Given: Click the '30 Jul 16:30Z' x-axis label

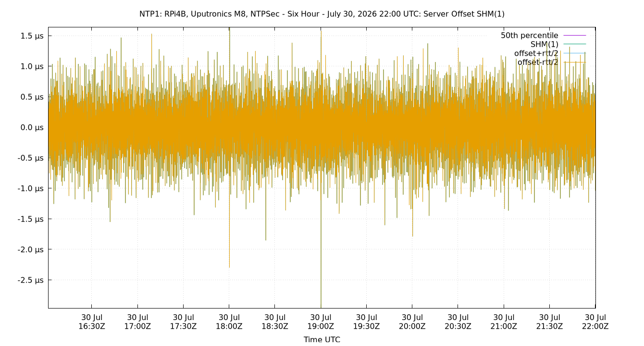Looking at the screenshot, I should coord(91,321).
